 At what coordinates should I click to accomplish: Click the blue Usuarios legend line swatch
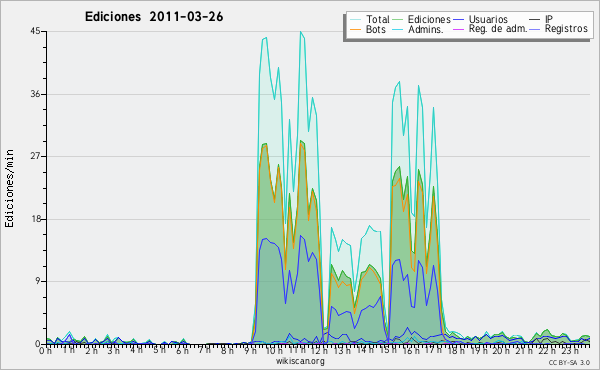(459, 20)
